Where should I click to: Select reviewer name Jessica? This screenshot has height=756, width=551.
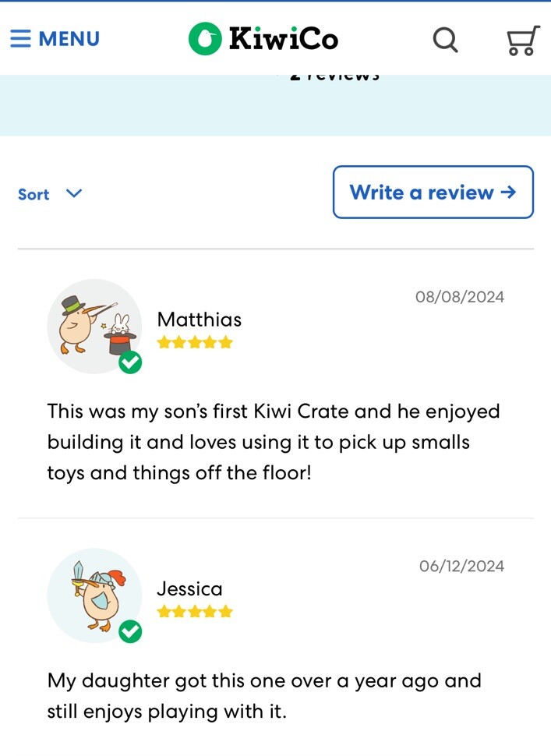[x=189, y=589]
